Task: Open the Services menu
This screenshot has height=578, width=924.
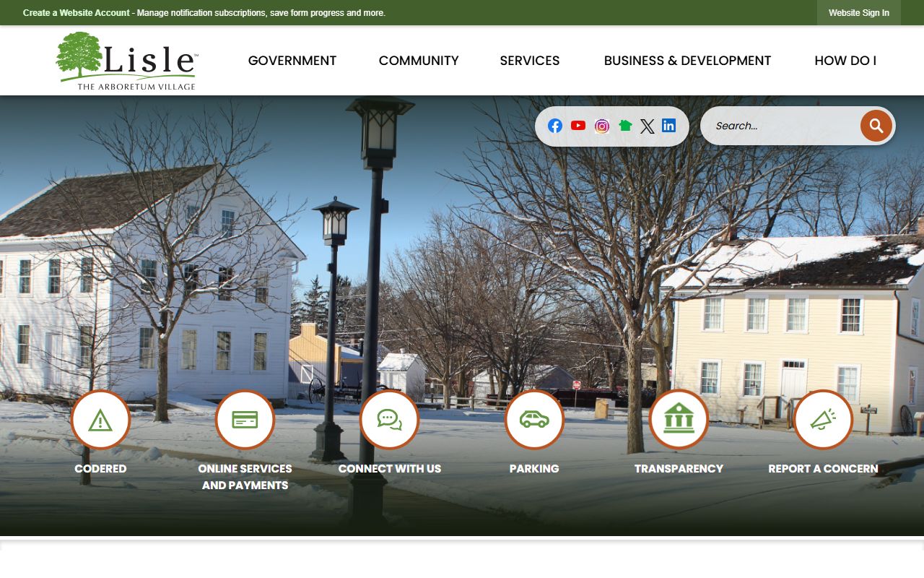Action: coord(530,61)
